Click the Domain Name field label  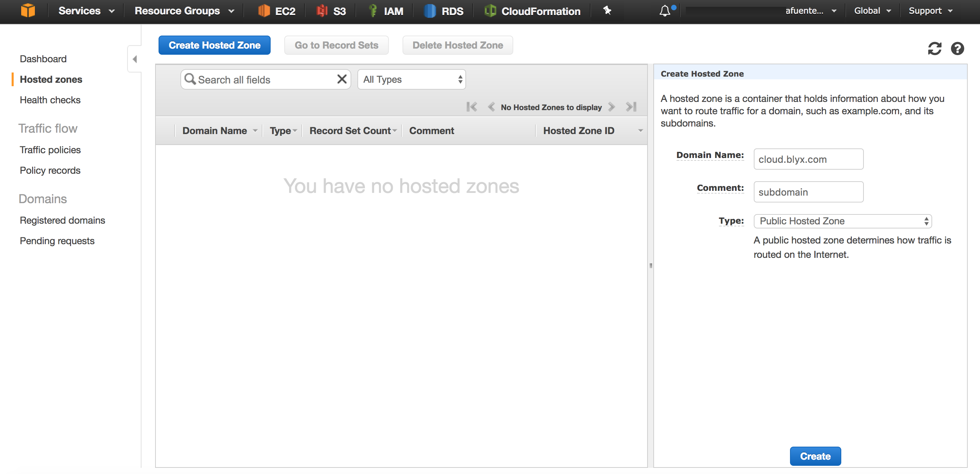(710, 155)
